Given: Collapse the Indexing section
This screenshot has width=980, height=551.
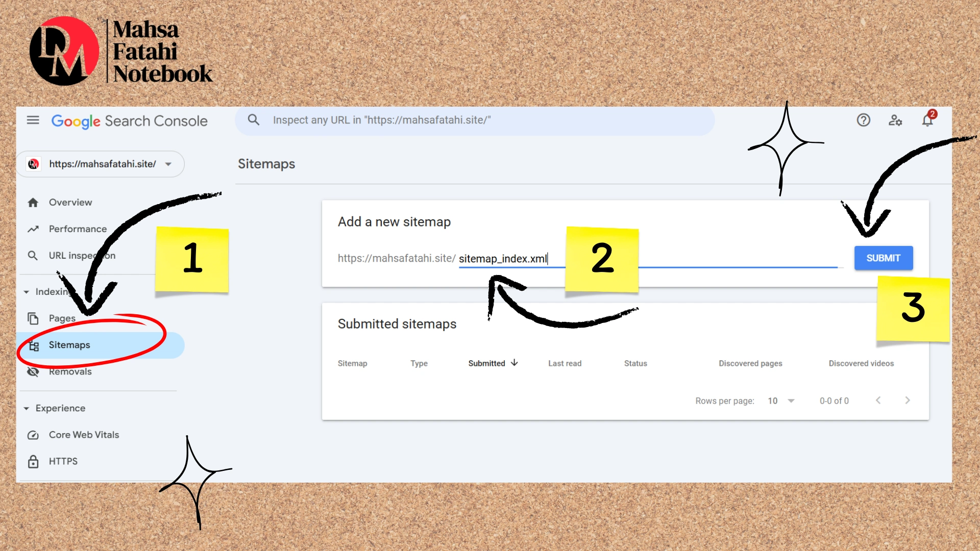Looking at the screenshot, I should click(26, 292).
